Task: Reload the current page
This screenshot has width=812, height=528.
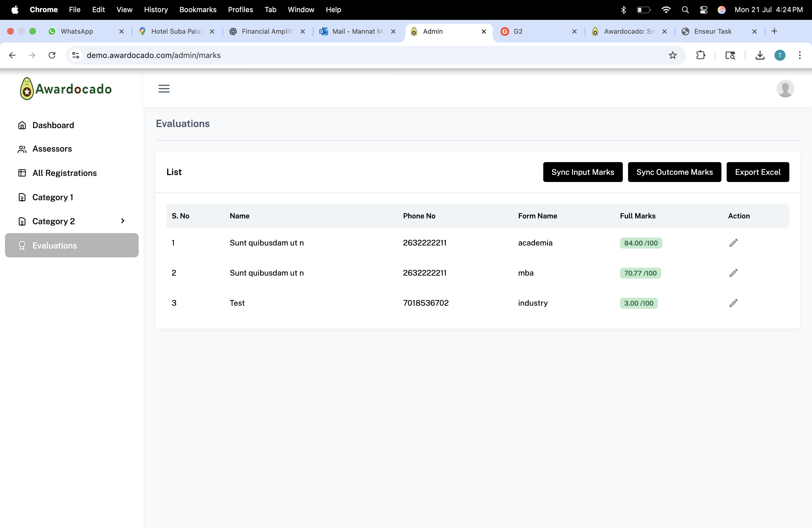Action: [x=52, y=55]
